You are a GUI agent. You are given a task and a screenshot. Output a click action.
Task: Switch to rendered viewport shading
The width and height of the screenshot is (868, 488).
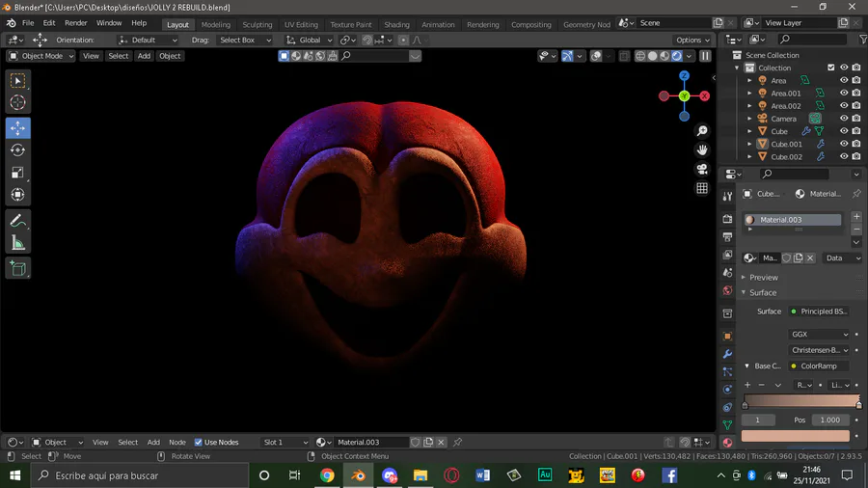676,56
